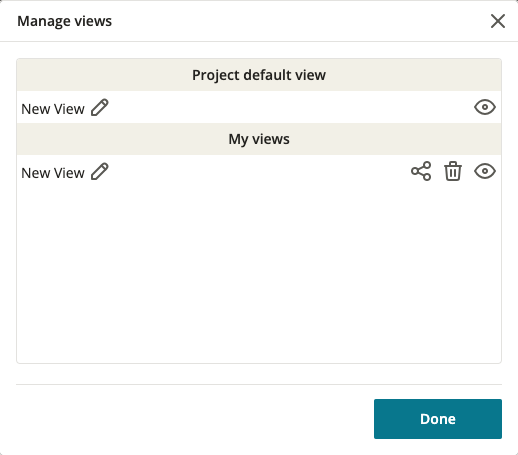518x455 pixels.
Task: Remove my view using the trash can icon
Action: (x=453, y=171)
